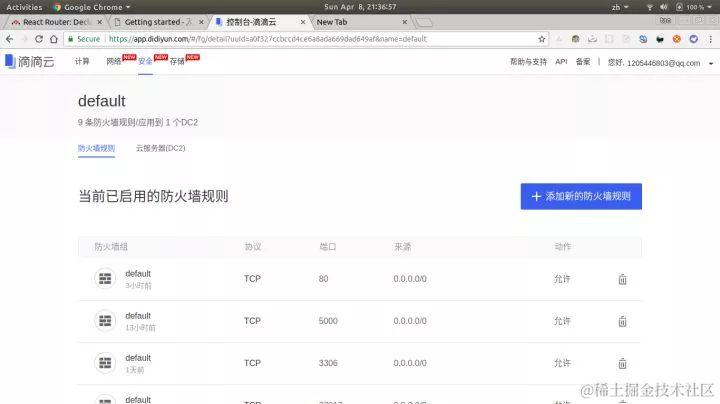This screenshot has width=720, height=404.
Task: Click the 3306 port value
Action: tap(328, 363)
